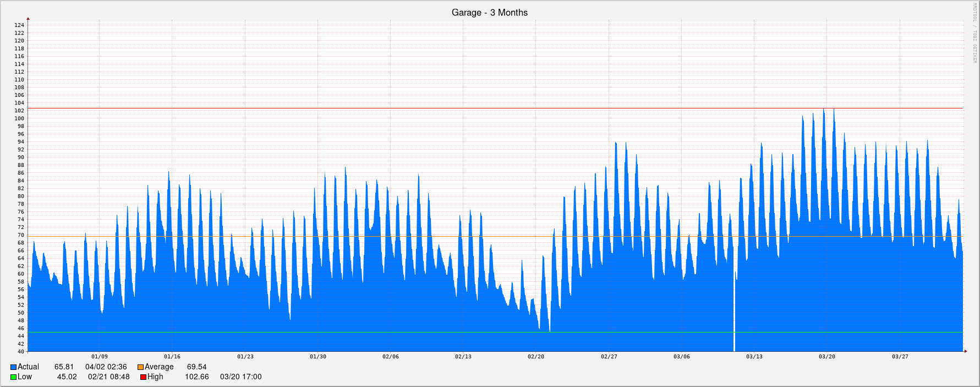Select the 02/20 date label on the x-axis
This screenshot has height=387, width=980.
535,357
